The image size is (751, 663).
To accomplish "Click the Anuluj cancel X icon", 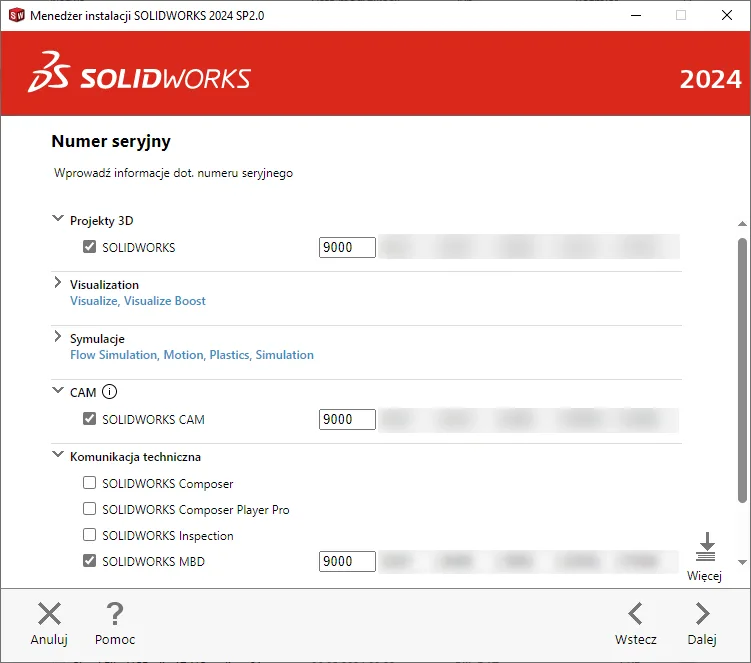I will (x=49, y=614).
